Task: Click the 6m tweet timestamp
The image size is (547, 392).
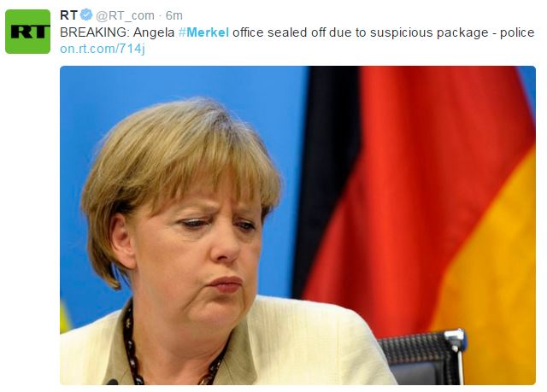Action: (x=174, y=15)
